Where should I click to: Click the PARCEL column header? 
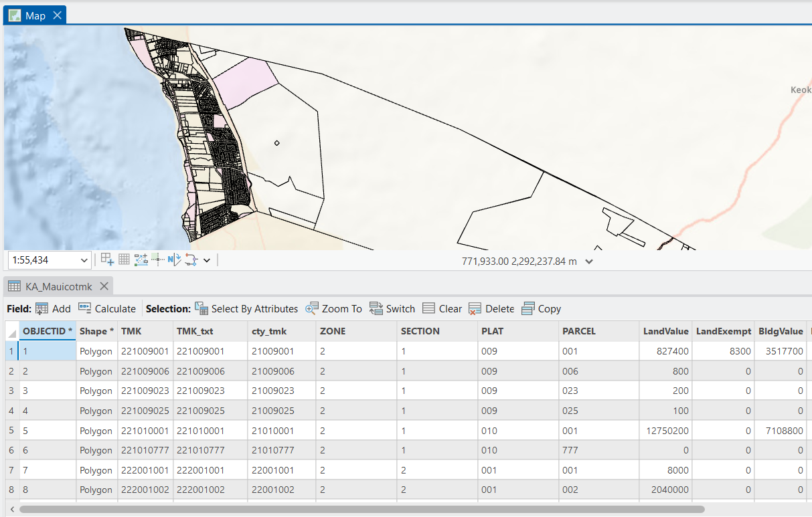pos(598,331)
